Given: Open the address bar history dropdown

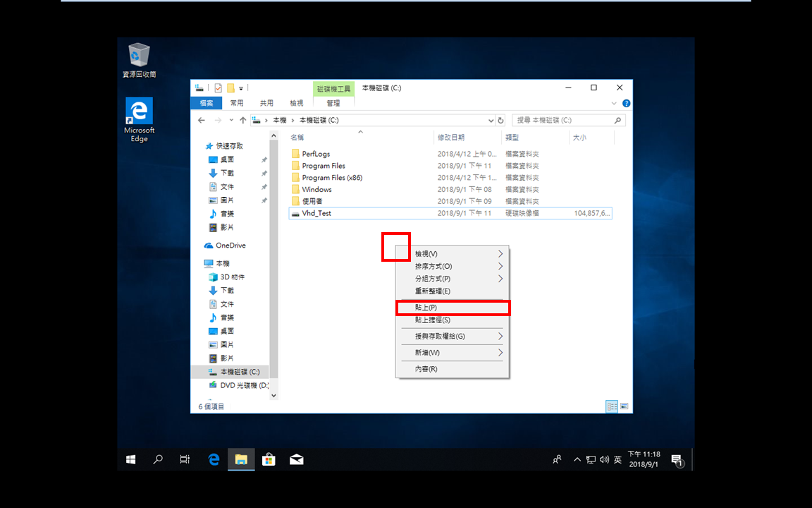Looking at the screenshot, I should [491, 120].
